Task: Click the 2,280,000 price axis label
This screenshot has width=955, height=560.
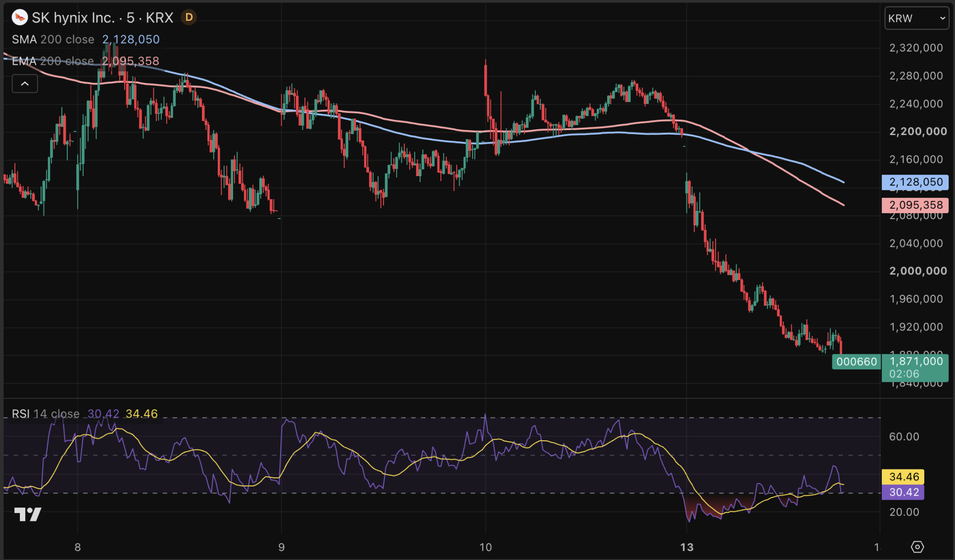Action: click(x=916, y=76)
